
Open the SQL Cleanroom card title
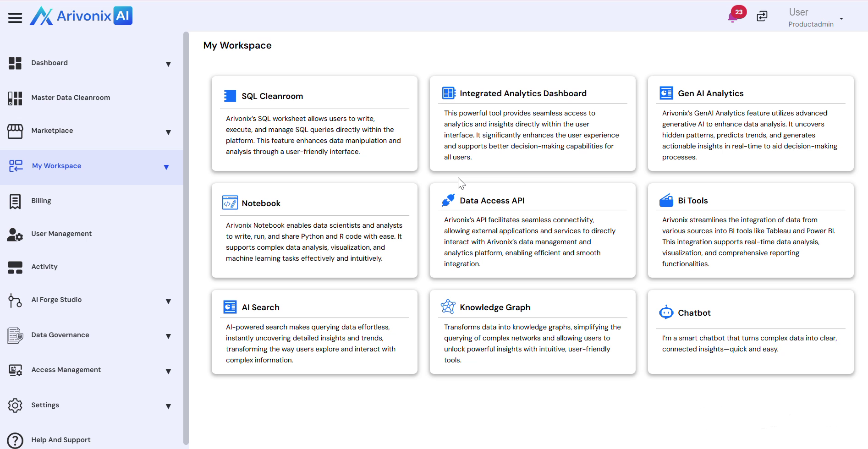272,96
